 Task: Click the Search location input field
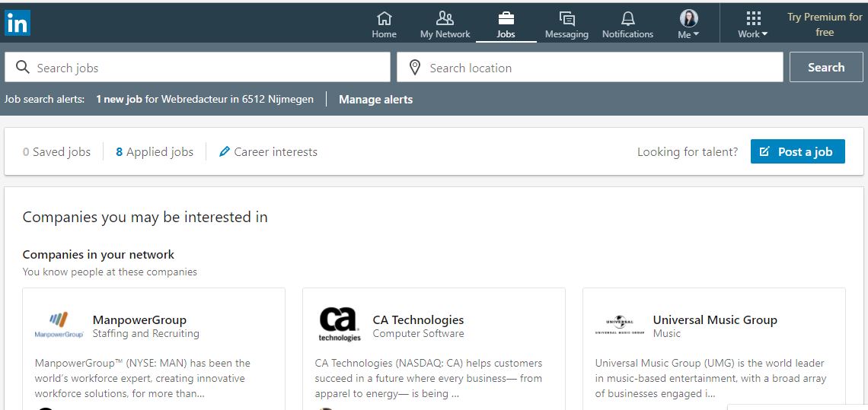tap(590, 68)
